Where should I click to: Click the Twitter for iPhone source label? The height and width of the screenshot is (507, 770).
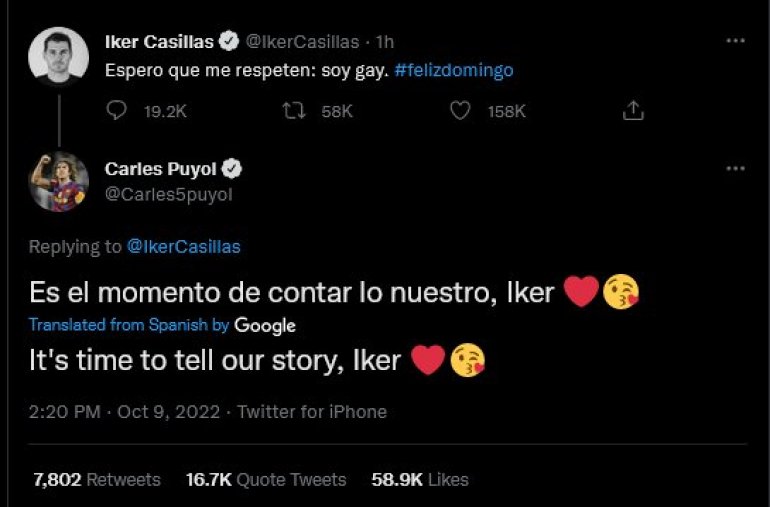pyautogui.click(x=312, y=411)
